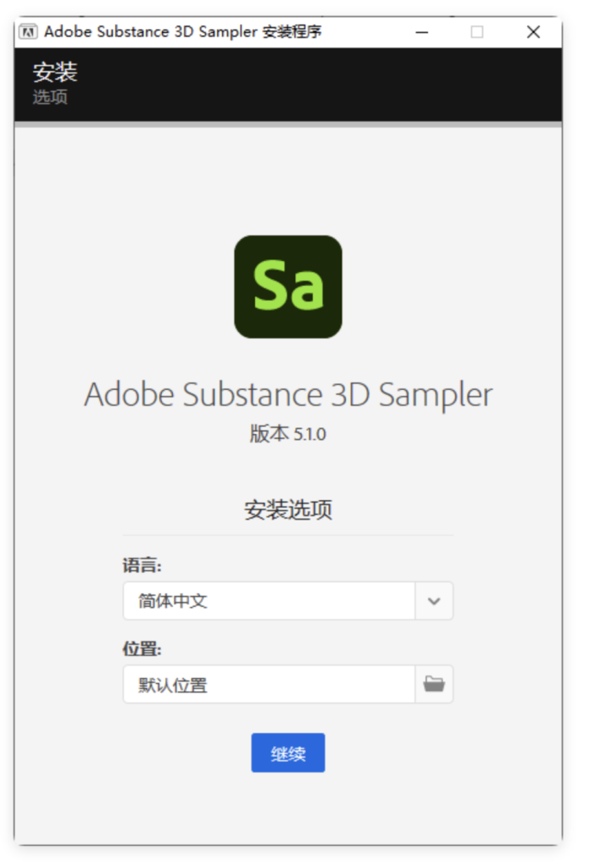Screen dimensions: 601x868
Task: Click the 语言 field label
Action: tap(142, 565)
